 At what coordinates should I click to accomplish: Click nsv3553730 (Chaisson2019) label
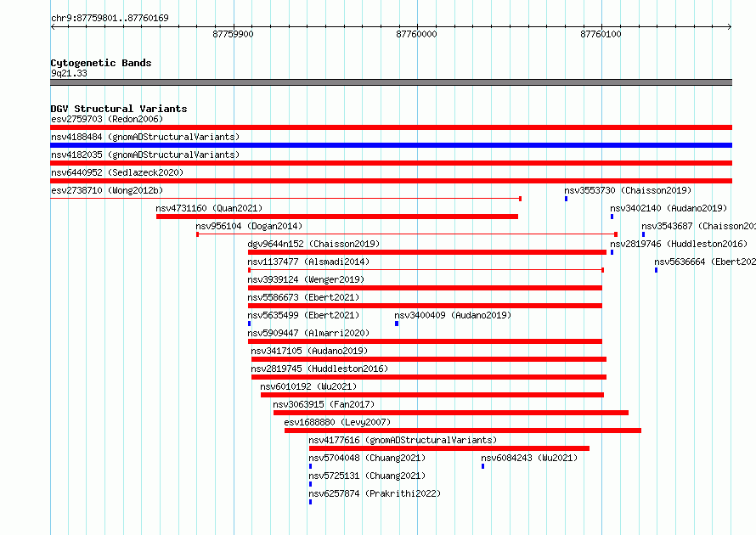coord(628,190)
